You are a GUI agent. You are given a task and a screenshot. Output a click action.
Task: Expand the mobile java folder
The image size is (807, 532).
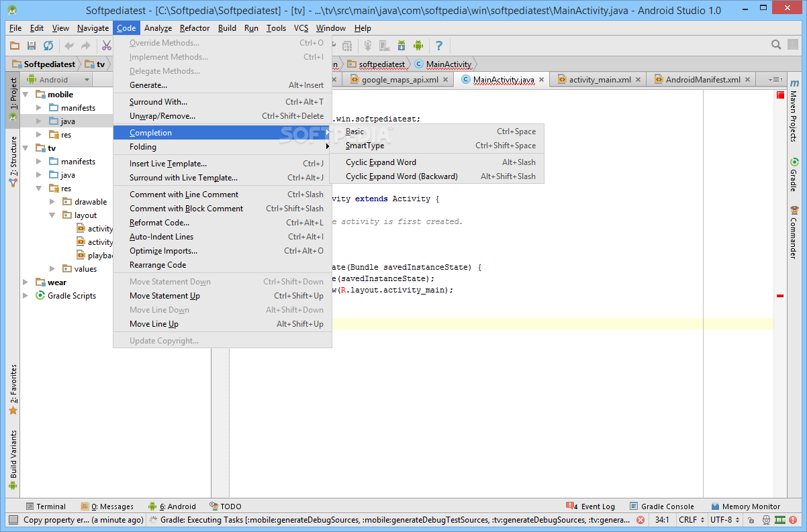click(x=39, y=121)
